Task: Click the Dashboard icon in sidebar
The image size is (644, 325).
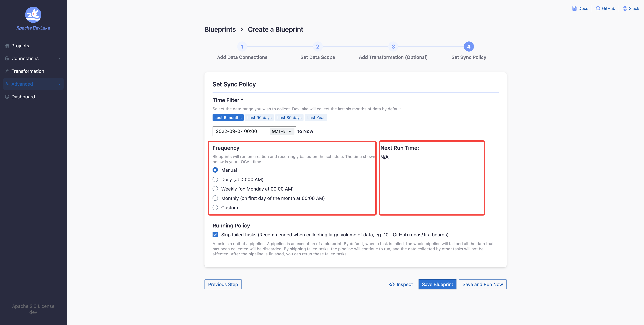Action: pos(7,97)
